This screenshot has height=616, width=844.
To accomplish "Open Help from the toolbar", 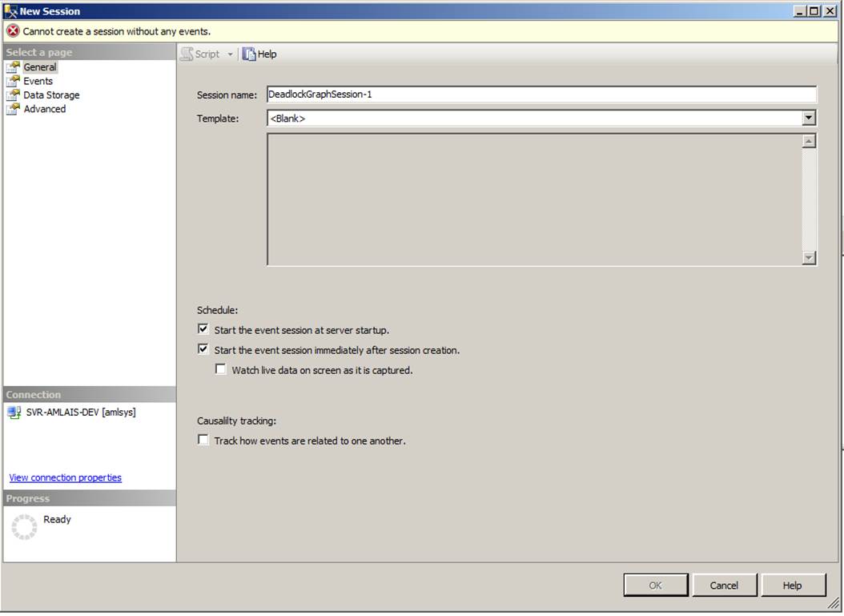I will [x=259, y=54].
